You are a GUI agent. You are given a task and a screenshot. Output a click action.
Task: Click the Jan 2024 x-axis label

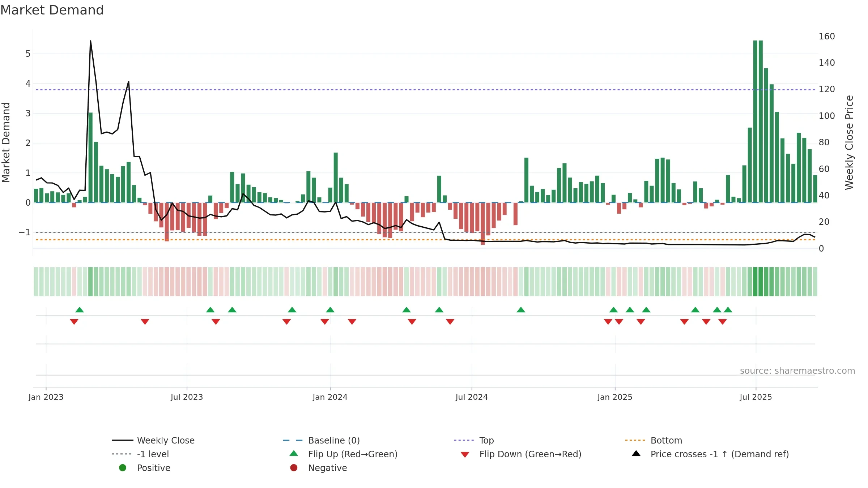point(330,397)
